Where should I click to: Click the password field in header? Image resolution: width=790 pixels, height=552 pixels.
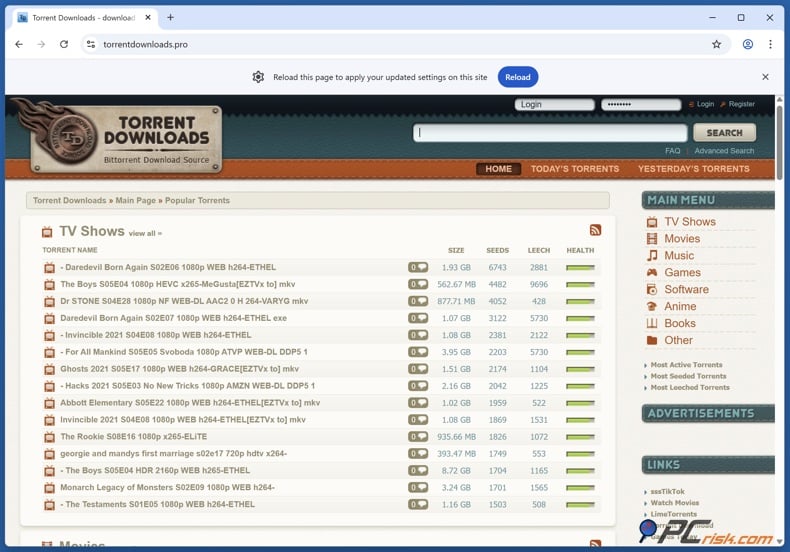(x=641, y=104)
